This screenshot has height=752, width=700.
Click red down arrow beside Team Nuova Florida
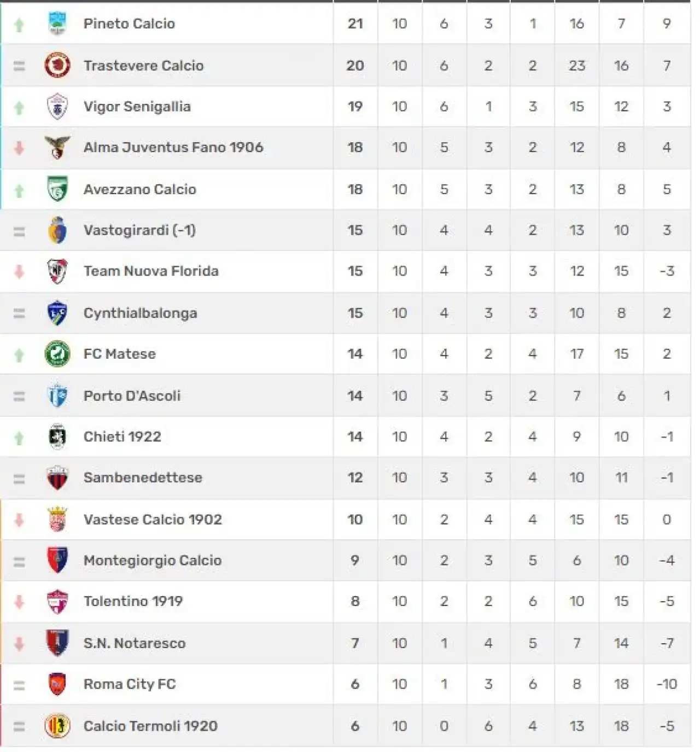click(19, 271)
